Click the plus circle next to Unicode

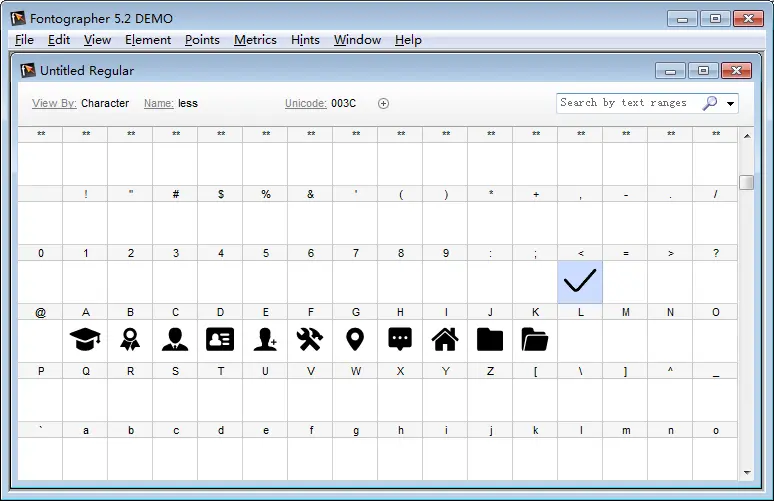tap(384, 103)
